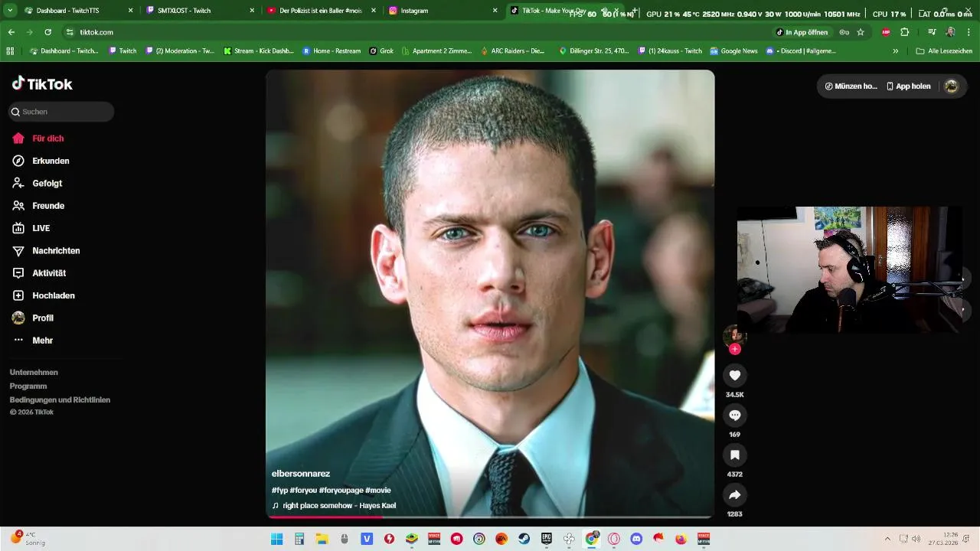Bookmark this page with star icon

pyautogui.click(x=861, y=32)
